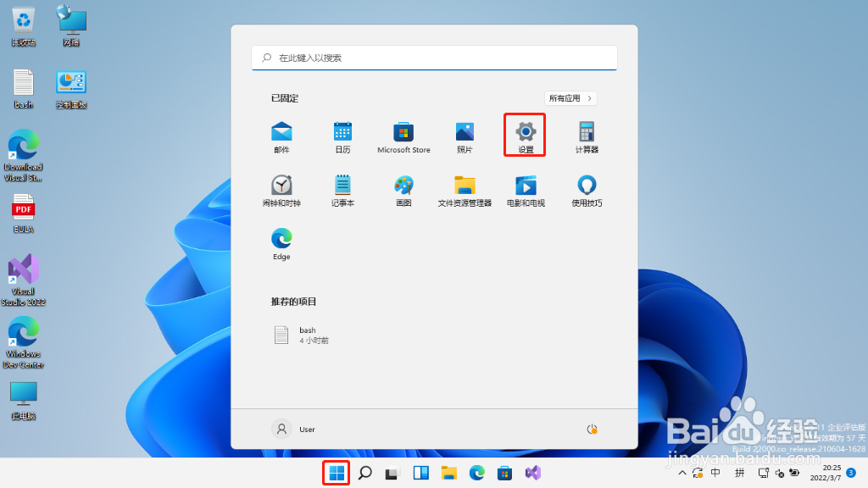Open Alarms & Clock (闹钟和时钟)

(281, 191)
